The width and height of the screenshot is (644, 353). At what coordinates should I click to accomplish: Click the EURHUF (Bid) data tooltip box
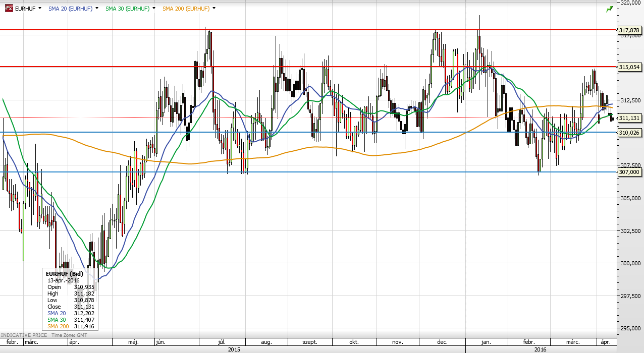click(x=71, y=300)
